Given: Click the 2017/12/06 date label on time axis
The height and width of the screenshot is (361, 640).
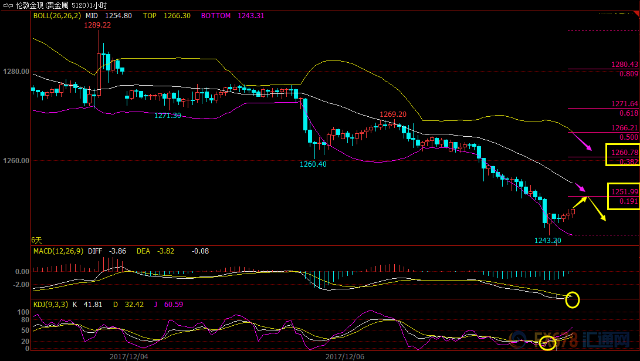Looking at the screenshot, I should coord(345,357).
